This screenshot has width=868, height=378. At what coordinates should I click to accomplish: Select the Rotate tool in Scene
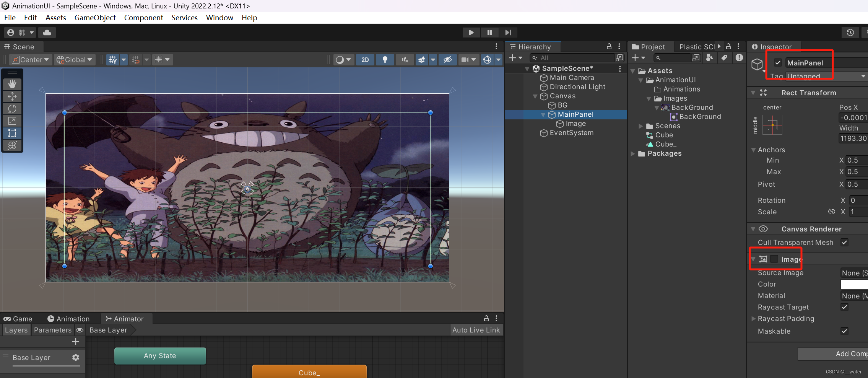pyautogui.click(x=12, y=109)
